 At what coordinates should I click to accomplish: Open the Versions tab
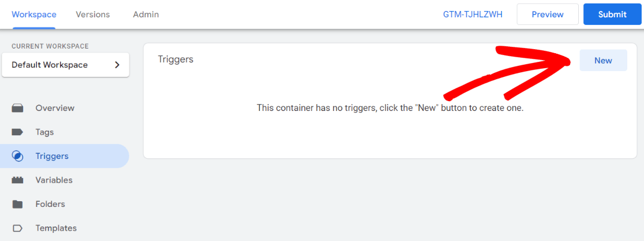pos(92,14)
